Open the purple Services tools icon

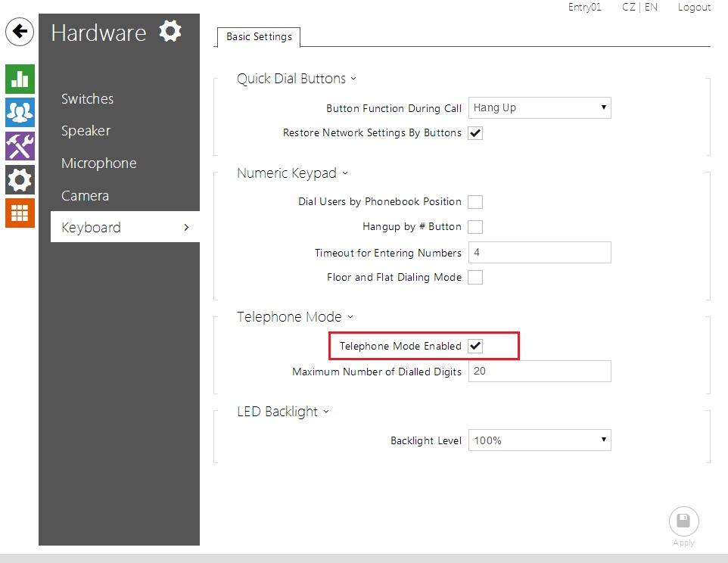[20, 145]
